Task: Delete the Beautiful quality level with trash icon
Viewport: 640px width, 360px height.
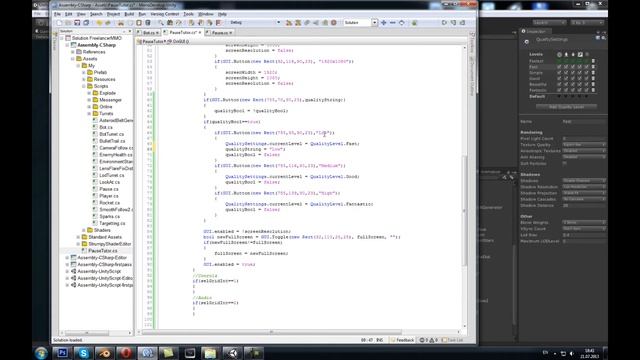Action: 593,84
